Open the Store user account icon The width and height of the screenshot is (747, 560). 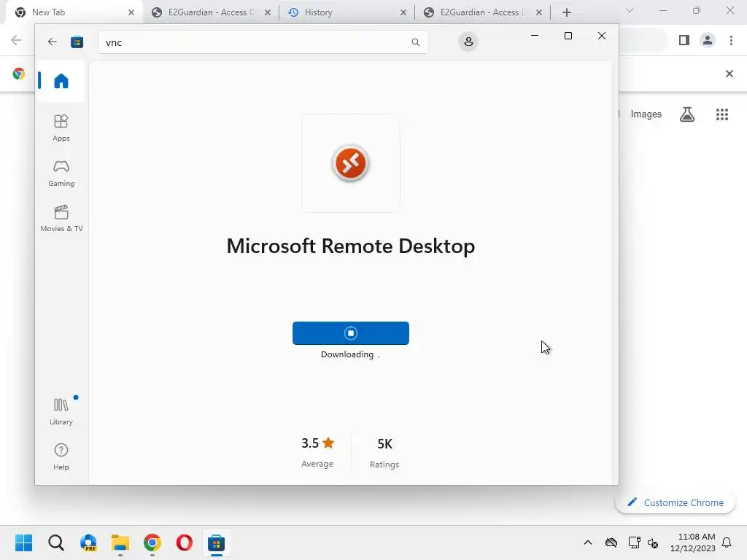point(468,42)
